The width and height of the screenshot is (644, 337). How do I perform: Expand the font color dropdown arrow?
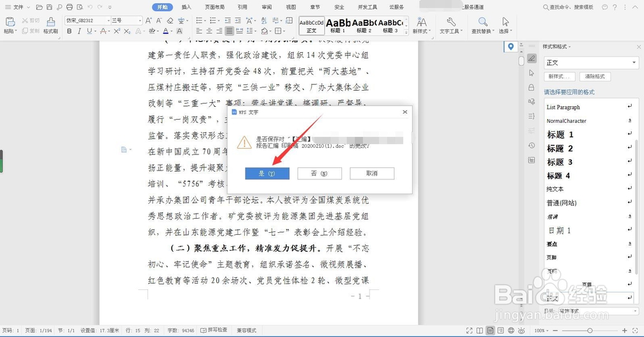171,31
